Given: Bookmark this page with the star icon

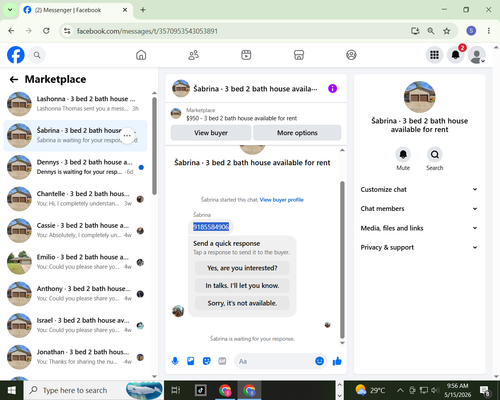Looking at the screenshot, I should coord(447,31).
